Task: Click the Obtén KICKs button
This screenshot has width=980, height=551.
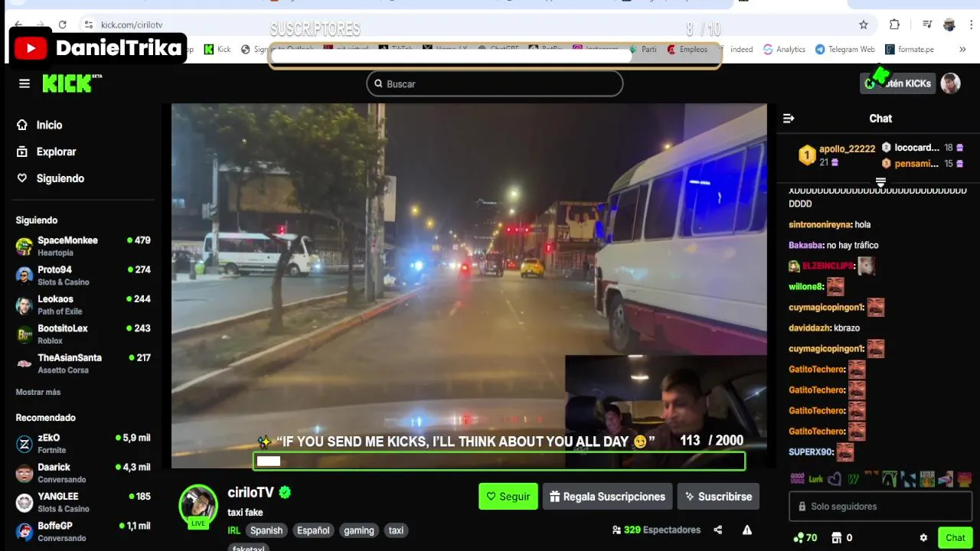Action: pos(898,83)
